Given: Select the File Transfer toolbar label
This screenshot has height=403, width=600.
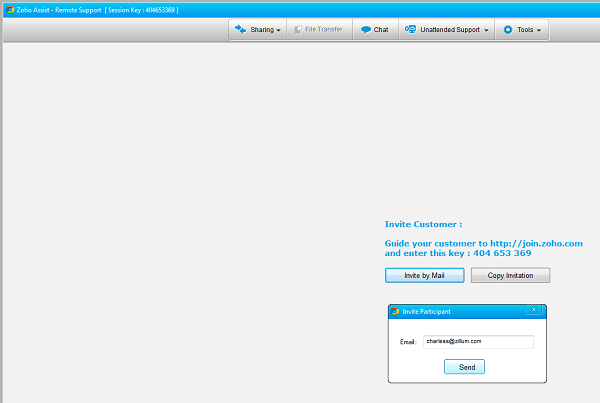Looking at the screenshot, I should (324, 29).
